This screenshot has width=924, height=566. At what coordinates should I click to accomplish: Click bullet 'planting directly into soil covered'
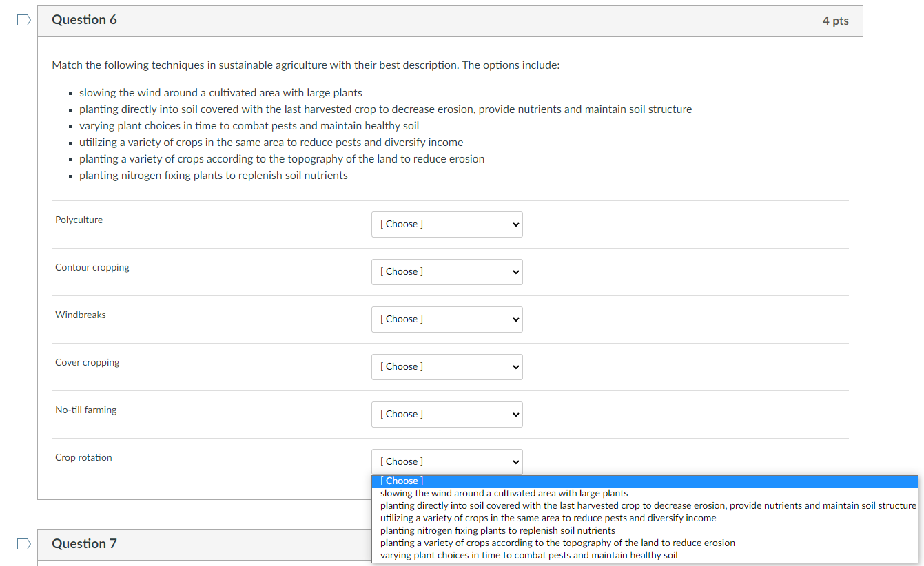[x=385, y=109]
